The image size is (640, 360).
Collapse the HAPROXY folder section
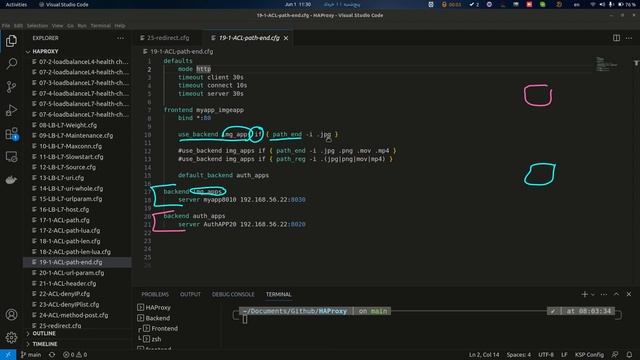pos(45,51)
